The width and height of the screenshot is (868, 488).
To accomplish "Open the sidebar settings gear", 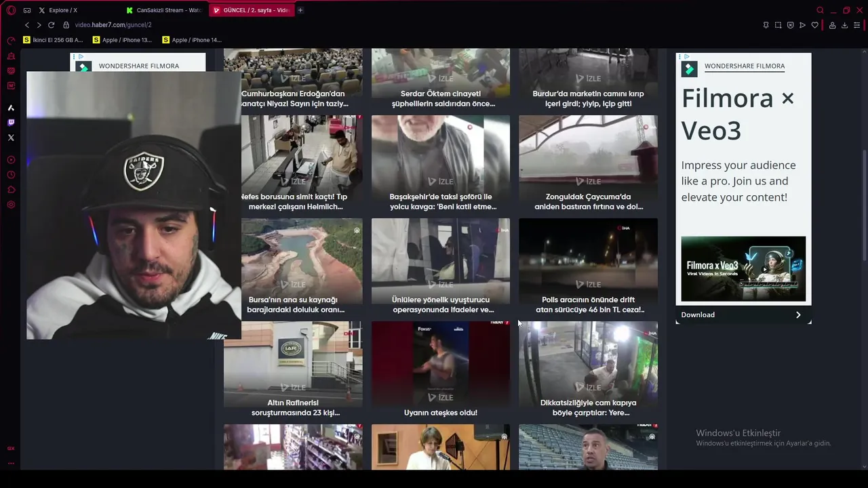I will click(11, 205).
